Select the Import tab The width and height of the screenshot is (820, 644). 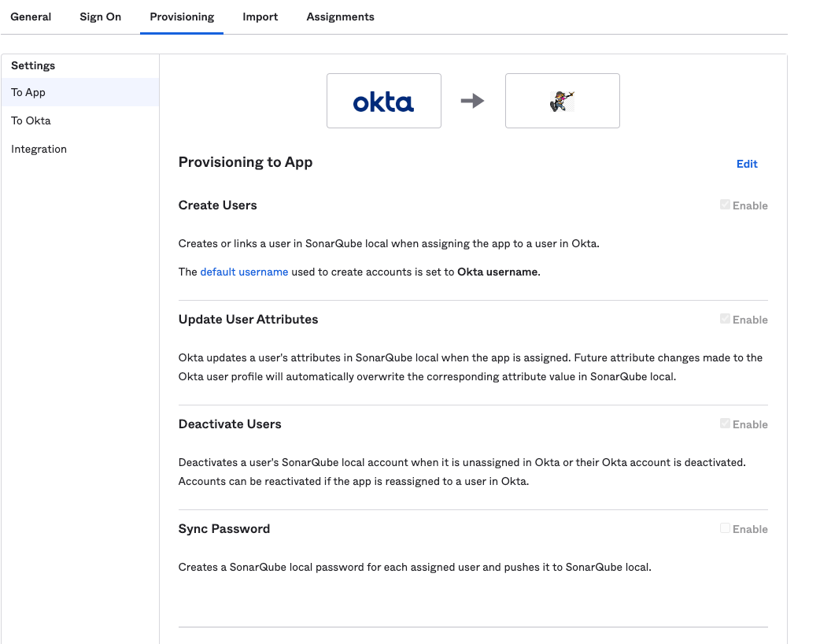click(x=260, y=16)
